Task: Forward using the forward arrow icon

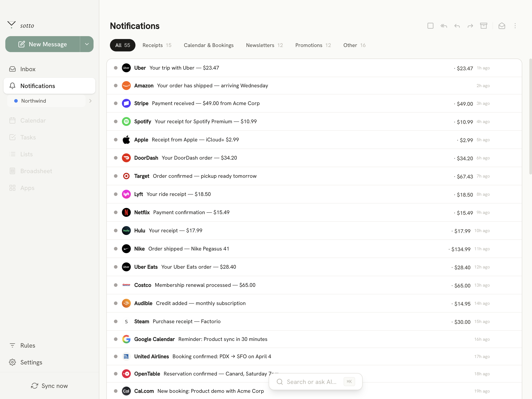Action: coord(470,26)
